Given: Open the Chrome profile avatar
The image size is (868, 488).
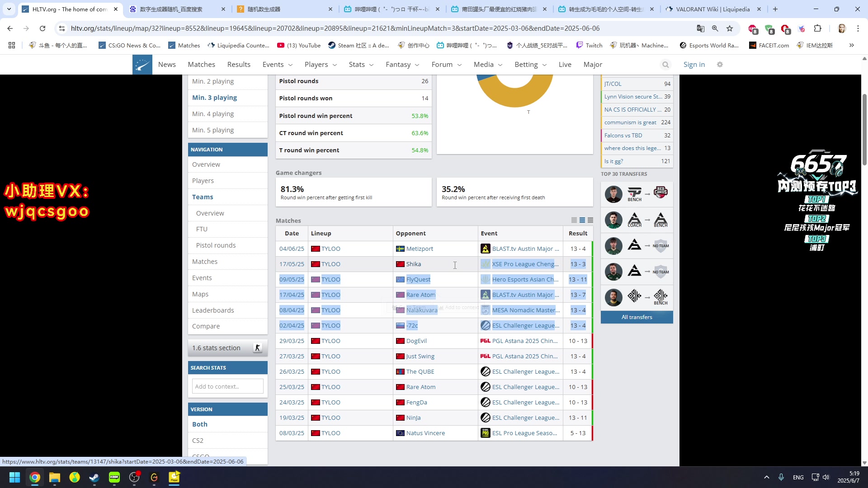Looking at the screenshot, I should (x=842, y=28).
